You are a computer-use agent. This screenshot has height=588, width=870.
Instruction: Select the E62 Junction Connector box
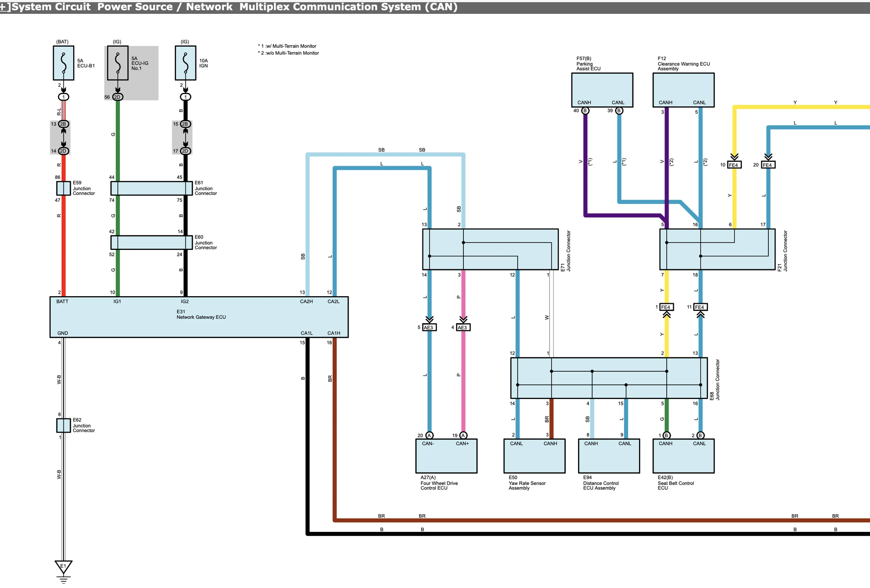tap(64, 425)
